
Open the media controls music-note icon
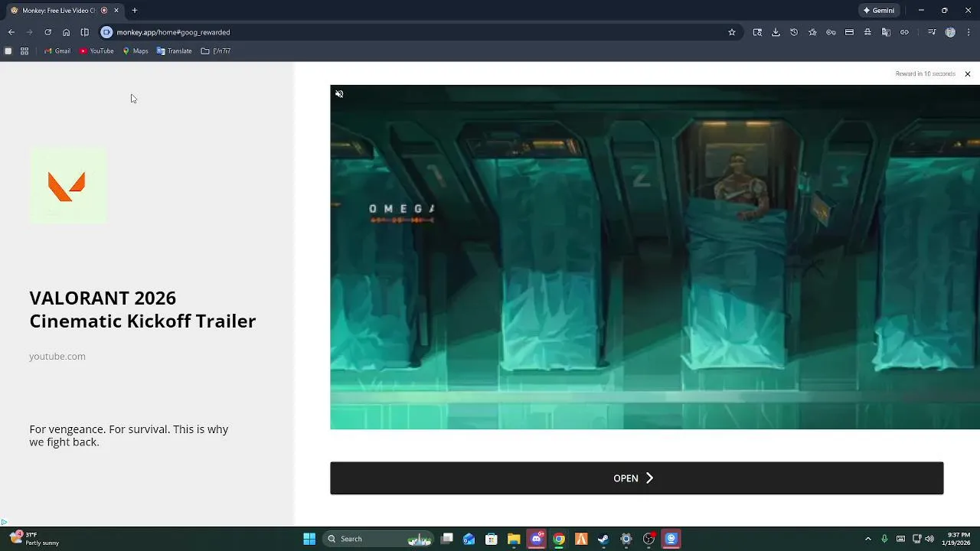[x=932, y=32]
